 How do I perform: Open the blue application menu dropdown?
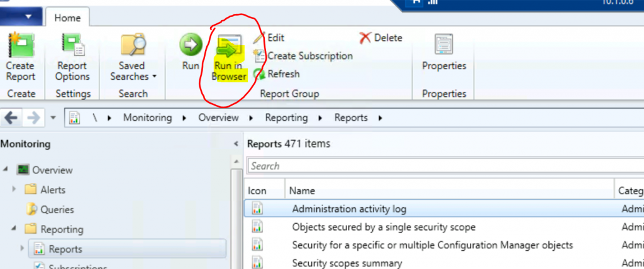tap(21, 17)
